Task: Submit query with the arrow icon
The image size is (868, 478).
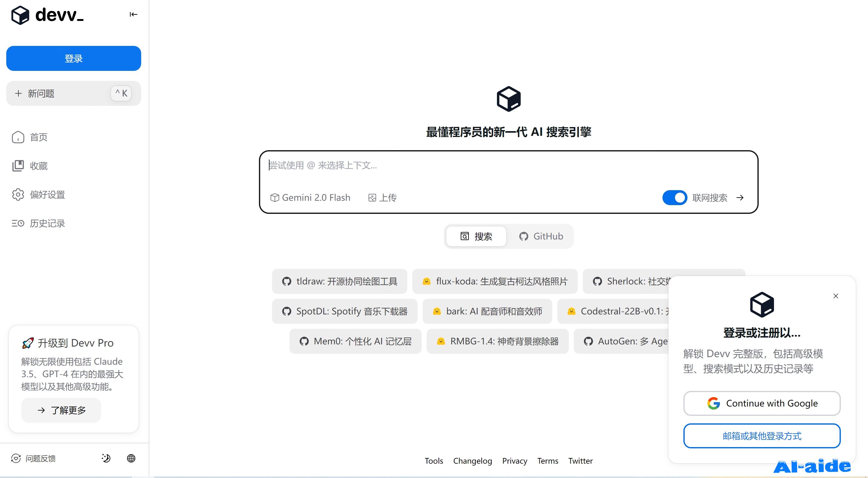Action: click(740, 197)
